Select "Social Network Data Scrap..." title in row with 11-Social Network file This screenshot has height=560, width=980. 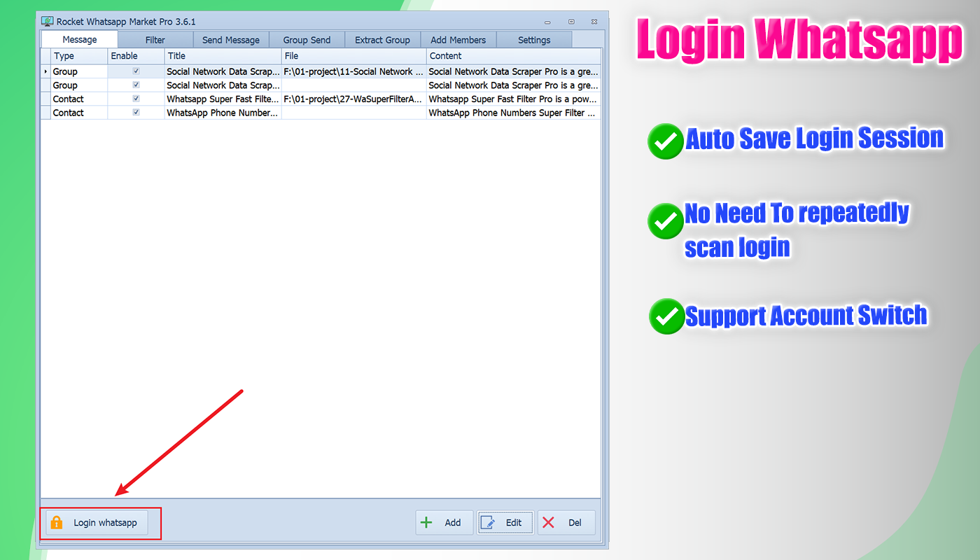point(223,71)
